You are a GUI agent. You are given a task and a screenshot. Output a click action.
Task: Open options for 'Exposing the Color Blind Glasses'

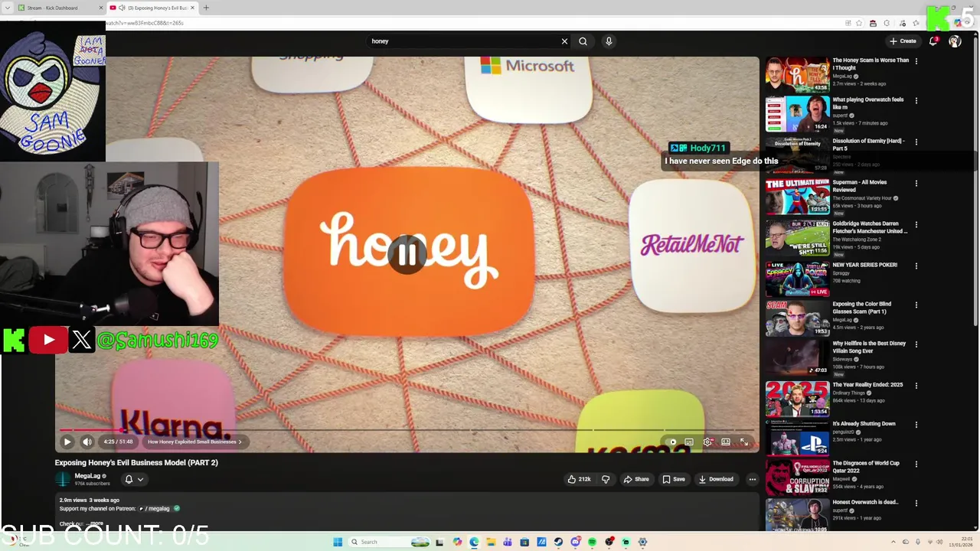[916, 305]
